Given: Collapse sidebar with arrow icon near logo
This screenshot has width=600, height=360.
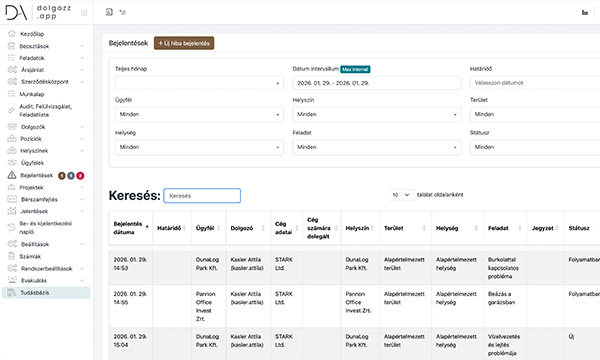Looking at the screenshot, I should [x=84, y=13].
